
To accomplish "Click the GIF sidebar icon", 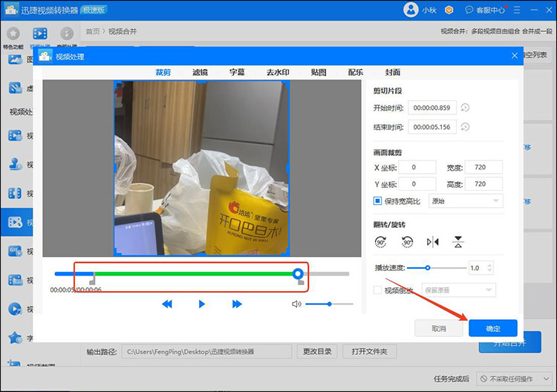I will (15, 251).
